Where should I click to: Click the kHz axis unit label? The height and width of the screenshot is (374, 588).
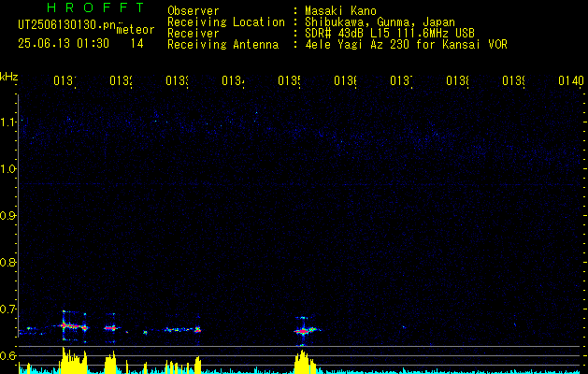pos(9,76)
